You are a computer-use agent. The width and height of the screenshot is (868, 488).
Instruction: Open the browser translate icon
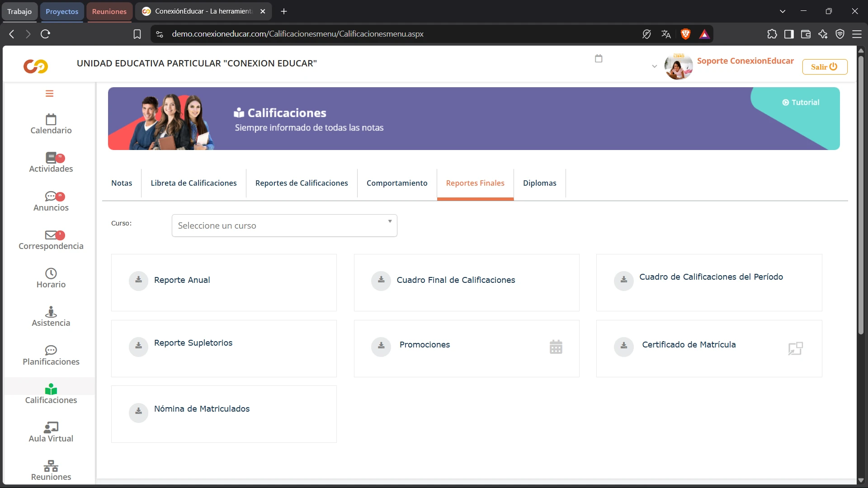click(x=666, y=34)
